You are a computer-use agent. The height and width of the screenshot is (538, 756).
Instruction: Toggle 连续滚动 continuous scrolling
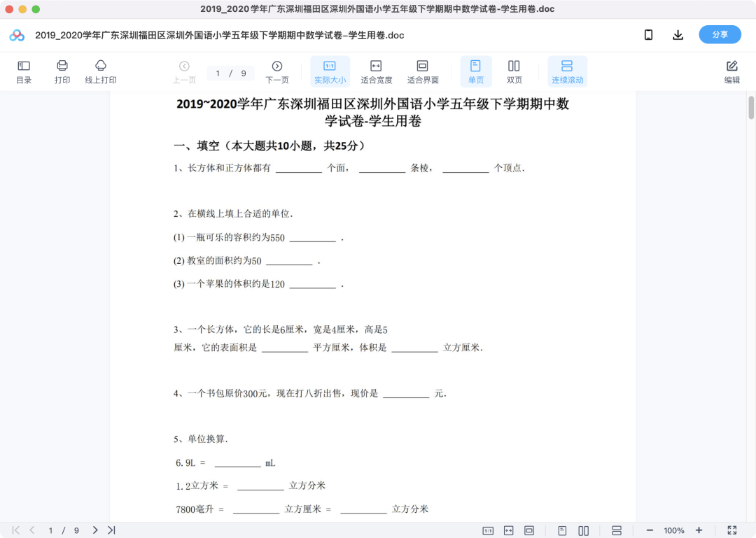click(x=568, y=72)
